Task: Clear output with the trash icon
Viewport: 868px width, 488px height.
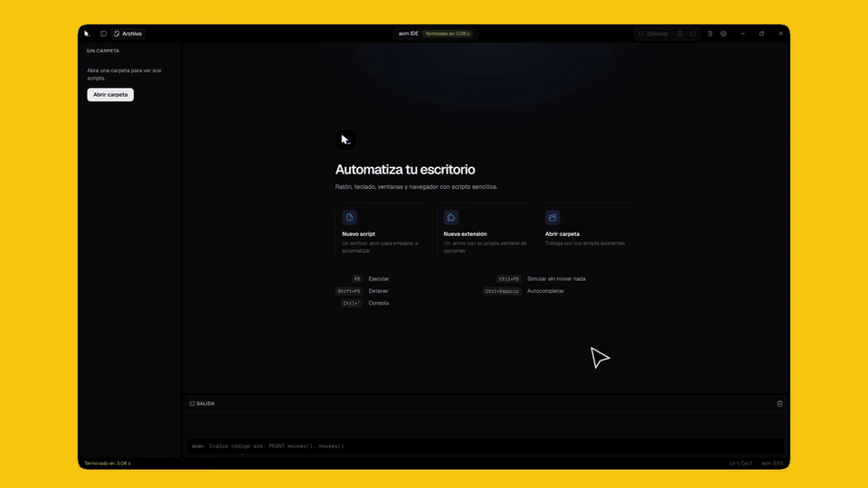Action: tap(780, 404)
